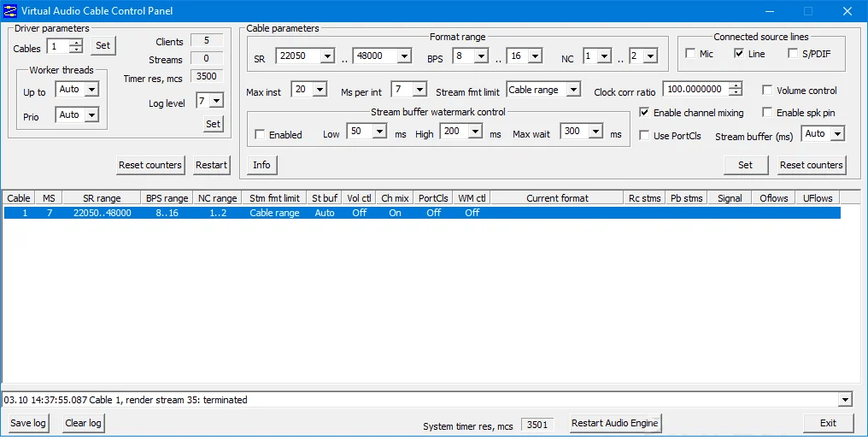Click the Signal column header
Image resolution: width=868 pixels, height=446 pixels.
[730, 198]
